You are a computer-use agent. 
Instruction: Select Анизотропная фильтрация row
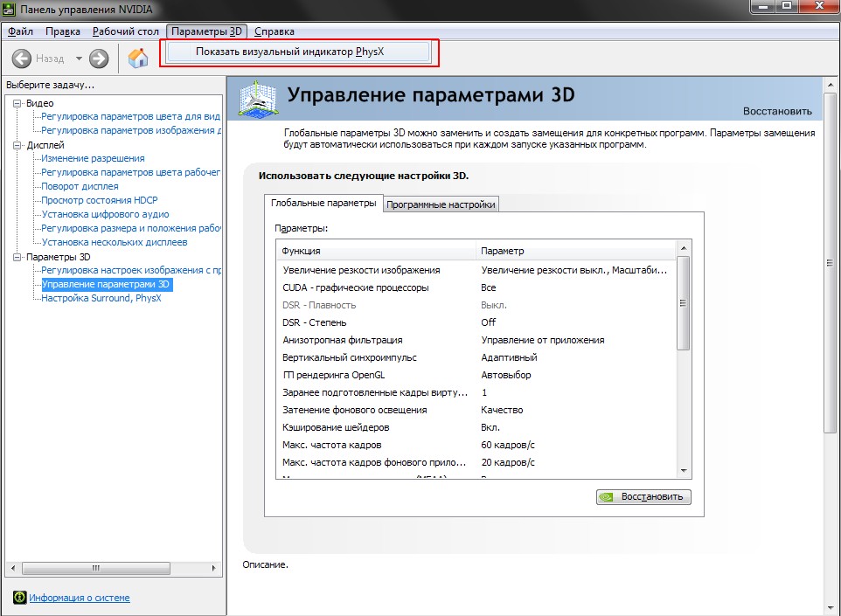pos(476,340)
